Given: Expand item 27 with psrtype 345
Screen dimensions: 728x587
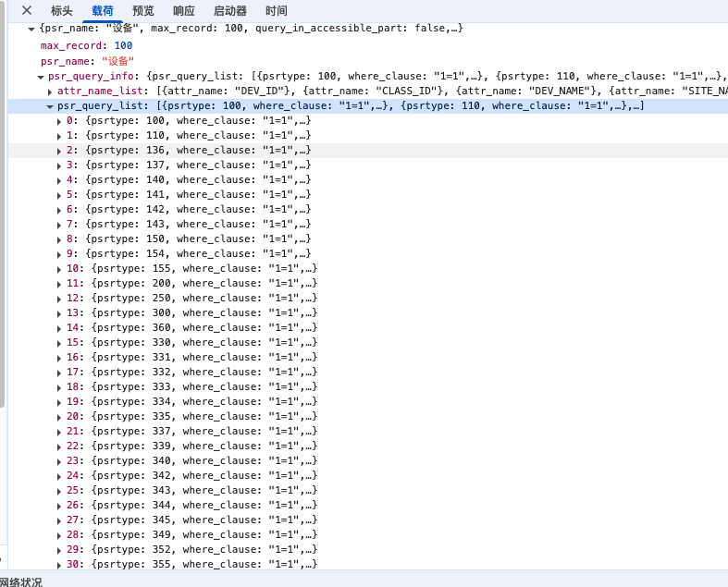Looking at the screenshot, I should 59,521.
